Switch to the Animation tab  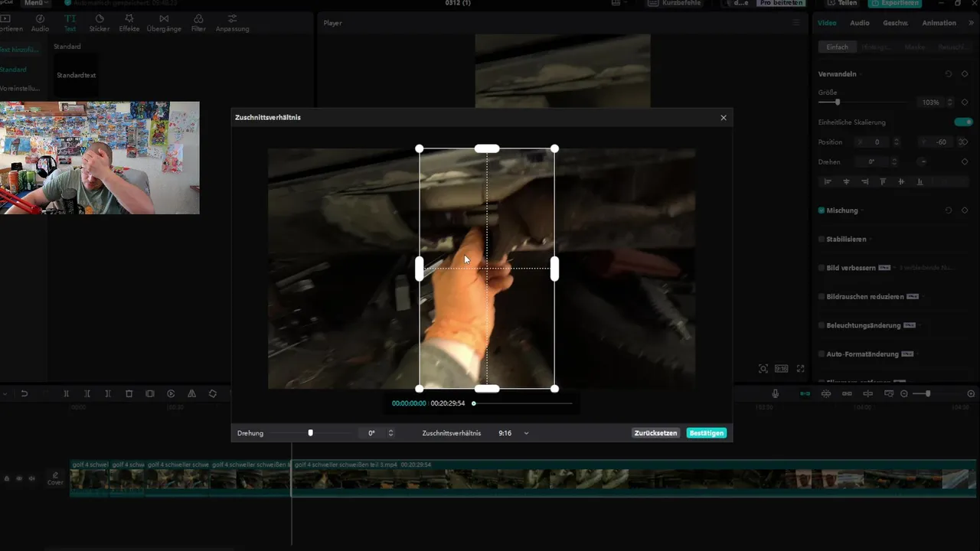click(x=939, y=23)
